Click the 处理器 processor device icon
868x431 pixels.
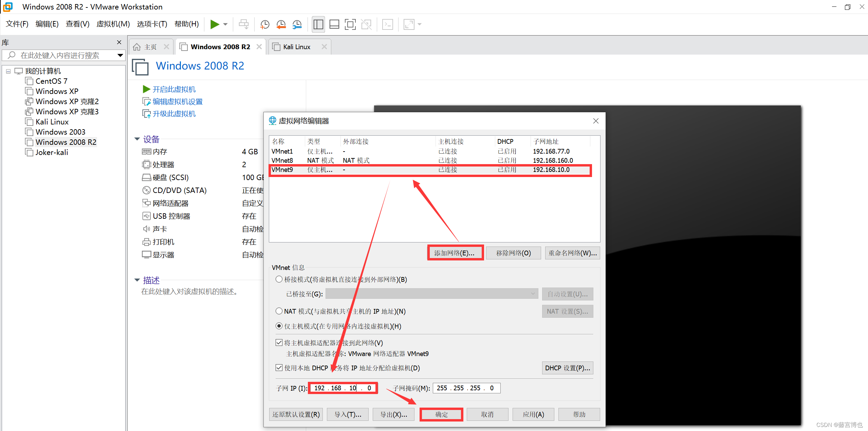point(146,164)
